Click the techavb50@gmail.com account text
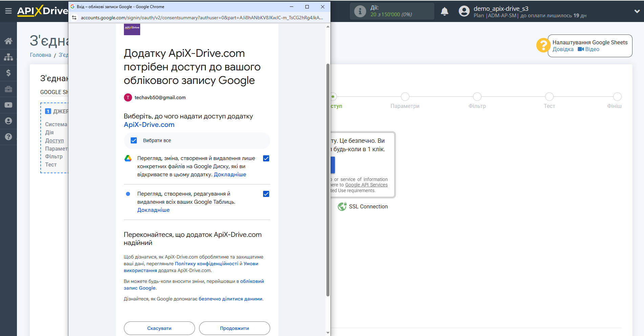The width and height of the screenshot is (644, 336). [160, 97]
